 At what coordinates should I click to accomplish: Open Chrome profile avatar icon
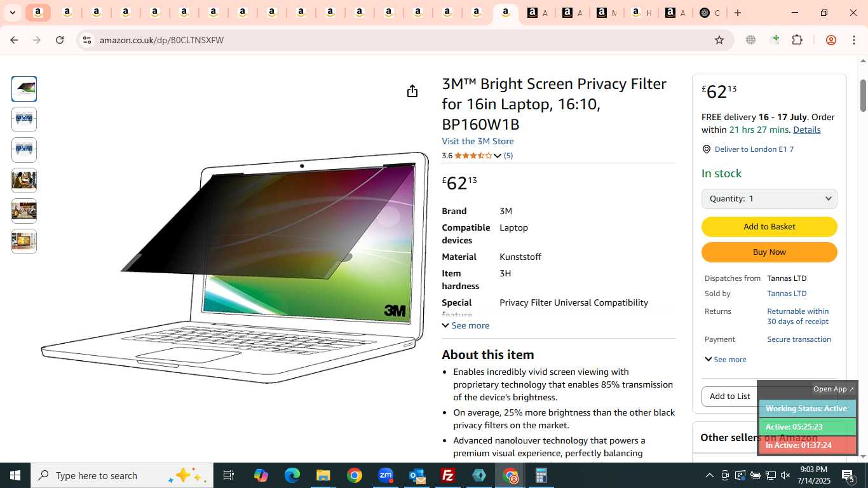831,40
